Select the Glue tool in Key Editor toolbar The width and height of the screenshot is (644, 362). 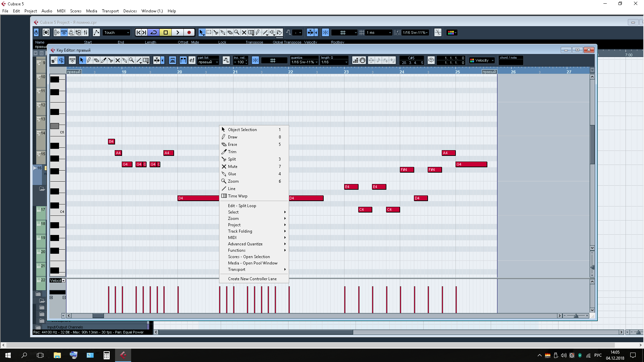point(125,60)
